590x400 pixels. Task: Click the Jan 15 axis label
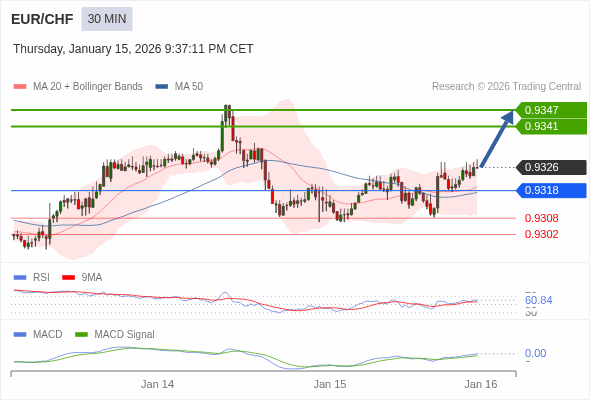point(330,384)
